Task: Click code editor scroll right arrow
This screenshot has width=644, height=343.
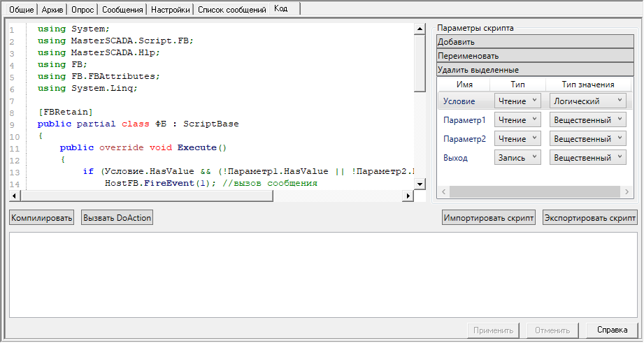Action: [408, 196]
